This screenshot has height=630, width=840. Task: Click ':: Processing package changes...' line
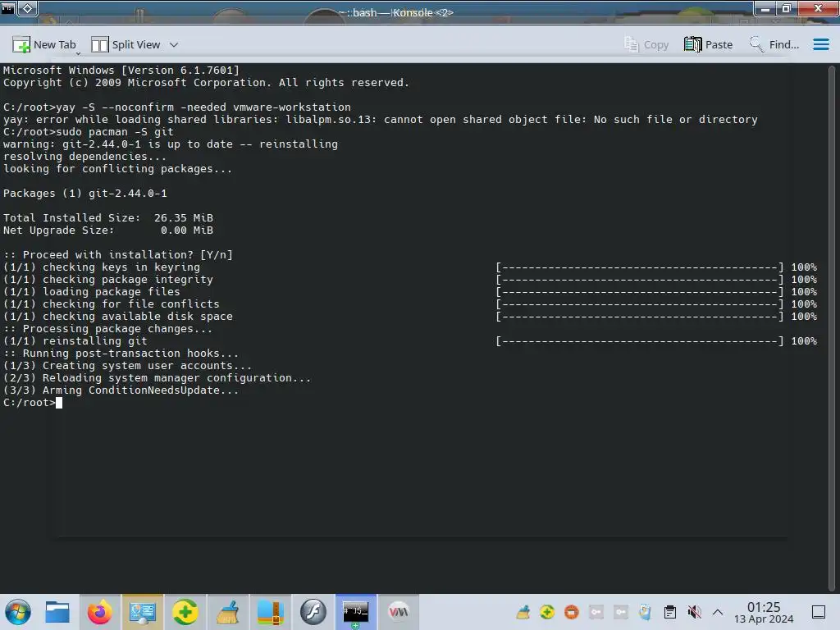tap(107, 329)
